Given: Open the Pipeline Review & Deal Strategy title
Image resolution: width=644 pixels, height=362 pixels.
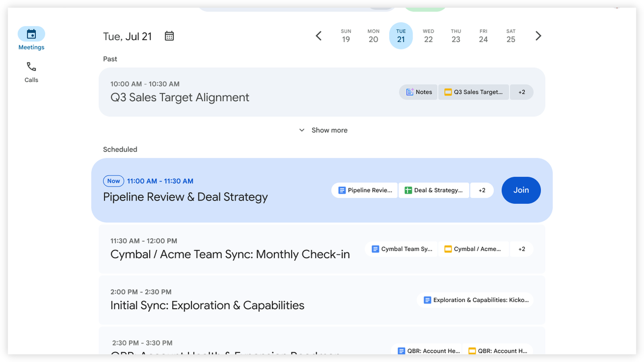Looking at the screenshot, I should pyautogui.click(x=186, y=197).
